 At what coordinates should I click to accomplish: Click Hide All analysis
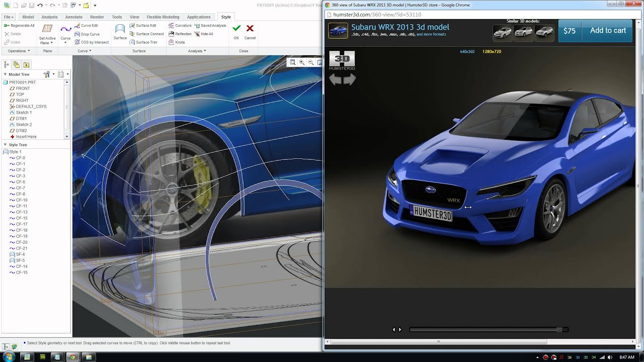(204, 34)
